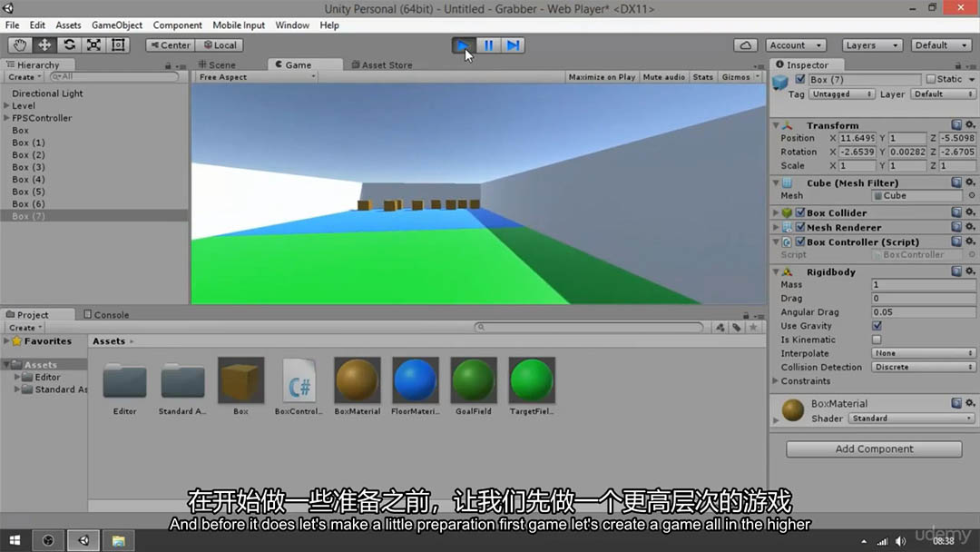Select the Scale tool
Image resolution: width=980 pixels, height=552 pixels.
pos(93,45)
